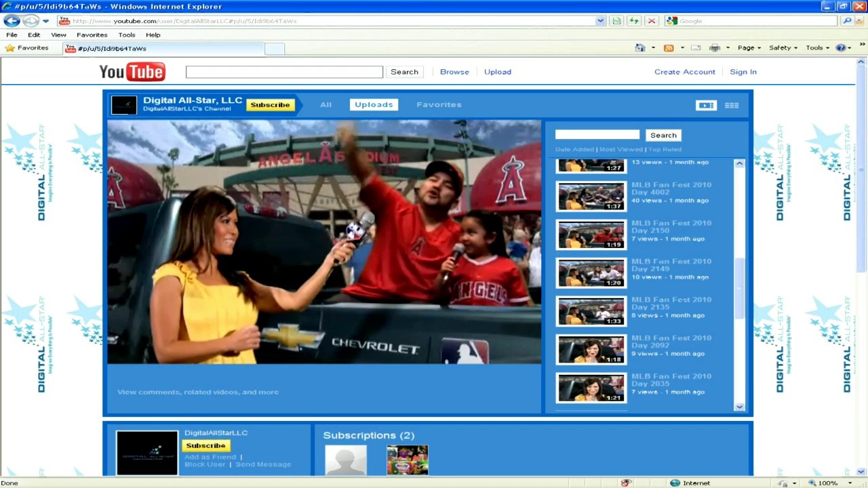
Task: Open the Help menu
Action: click(x=153, y=35)
